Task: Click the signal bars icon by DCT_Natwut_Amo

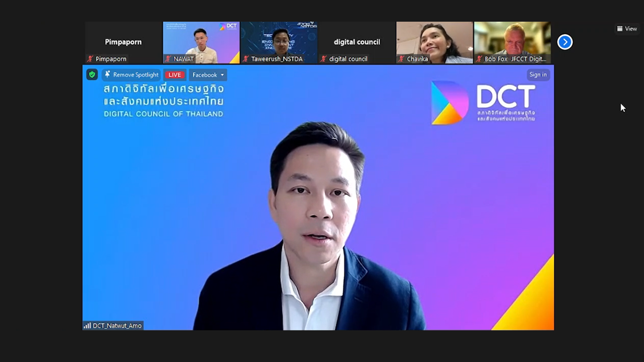Action: pos(87,326)
